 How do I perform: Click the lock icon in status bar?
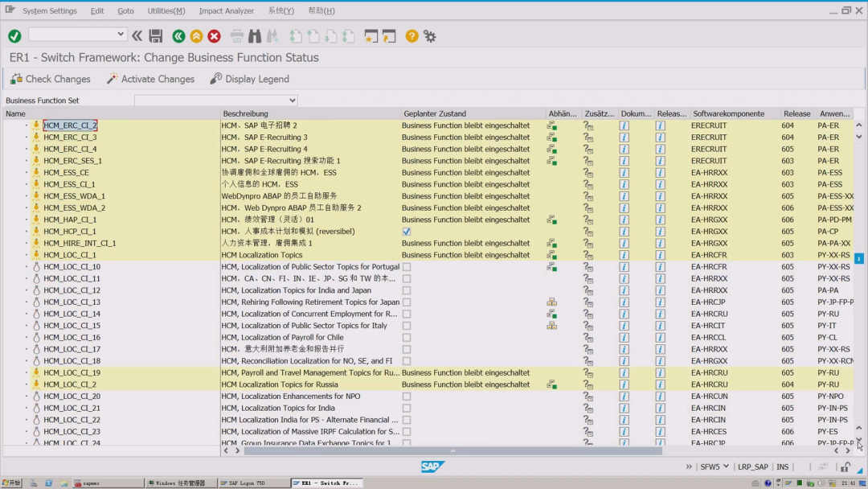[x=845, y=466]
